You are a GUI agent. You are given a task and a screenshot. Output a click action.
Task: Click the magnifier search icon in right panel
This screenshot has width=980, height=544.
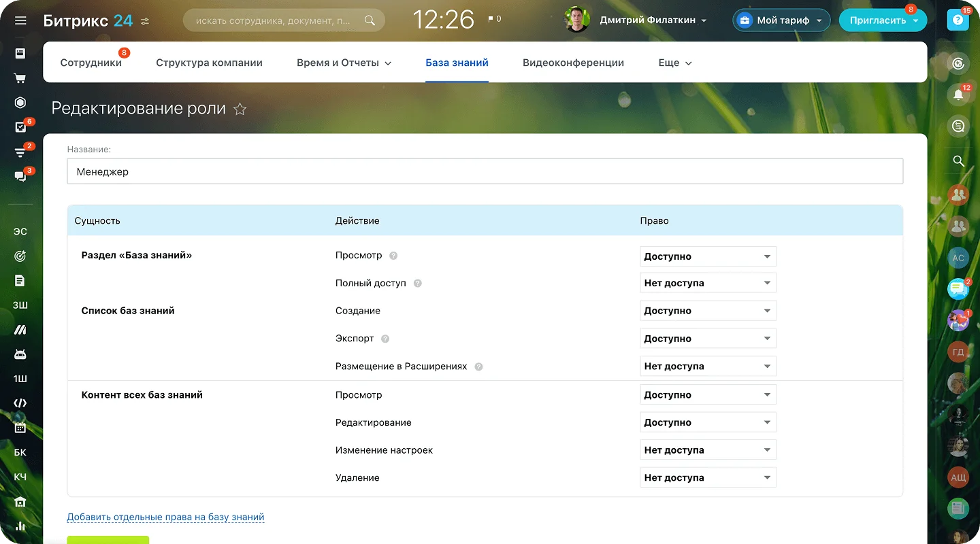[x=958, y=161]
